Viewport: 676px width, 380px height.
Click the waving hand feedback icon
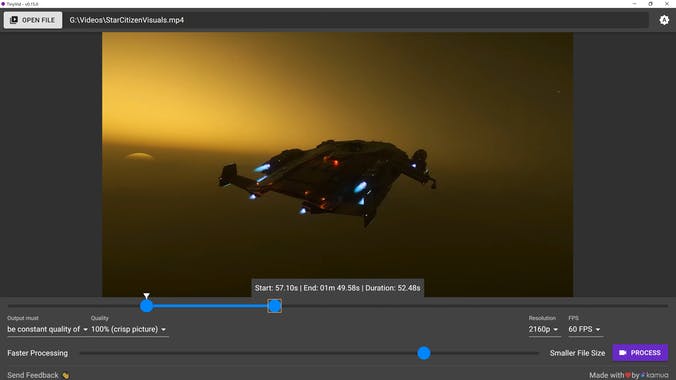tap(66, 375)
